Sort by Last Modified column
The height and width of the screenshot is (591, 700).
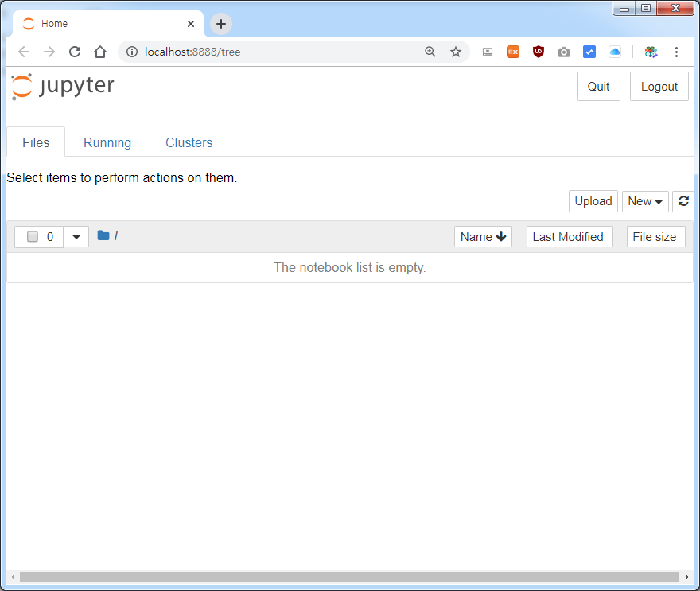[569, 236]
